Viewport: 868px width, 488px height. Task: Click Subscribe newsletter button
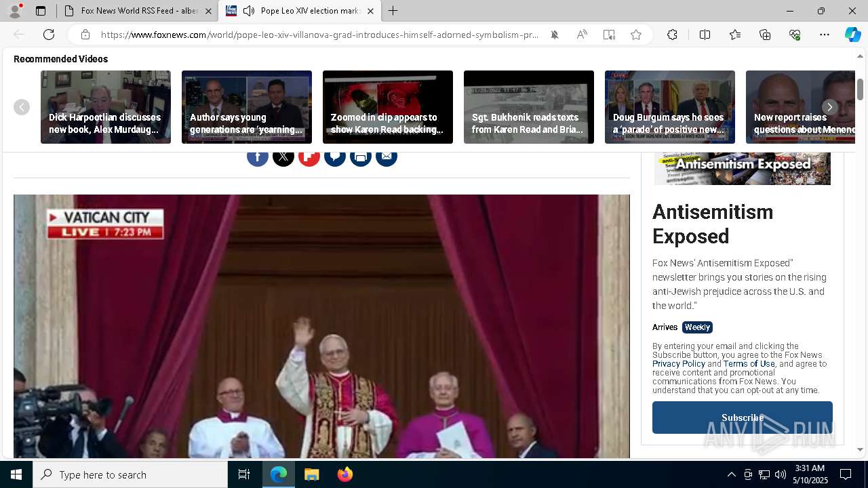point(743,418)
